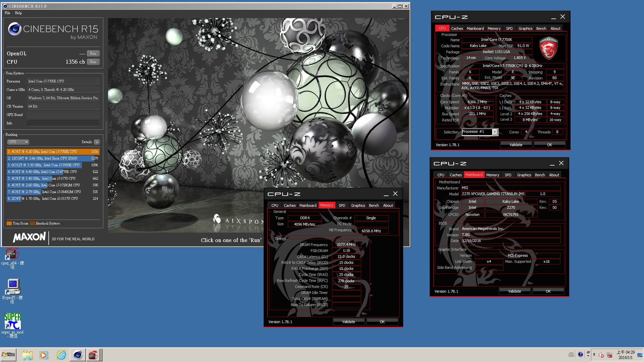Select ranking row Intel Core i7-3770
Image resolution: width=644 pixels, height=362 pixels.
pos(53,178)
